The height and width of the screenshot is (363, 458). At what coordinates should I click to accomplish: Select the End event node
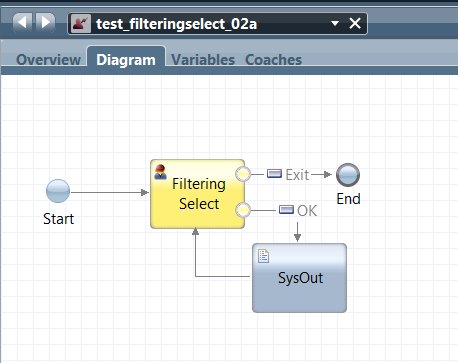(348, 175)
